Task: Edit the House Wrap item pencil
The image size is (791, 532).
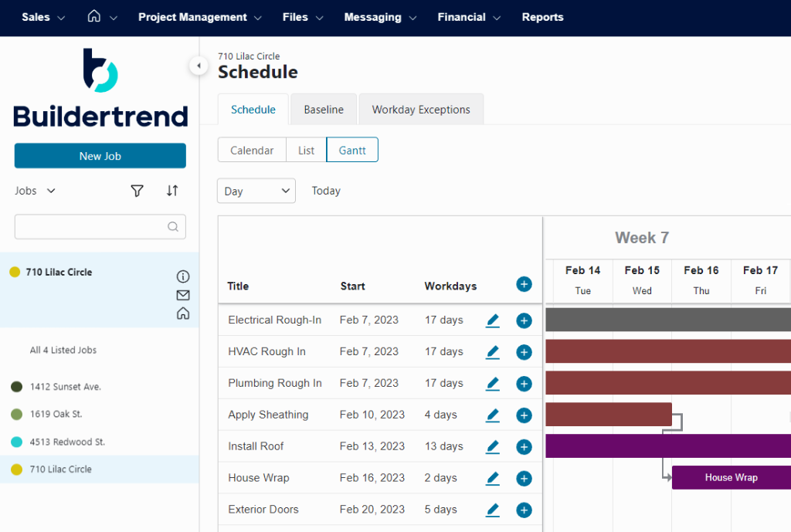Action: click(492, 478)
